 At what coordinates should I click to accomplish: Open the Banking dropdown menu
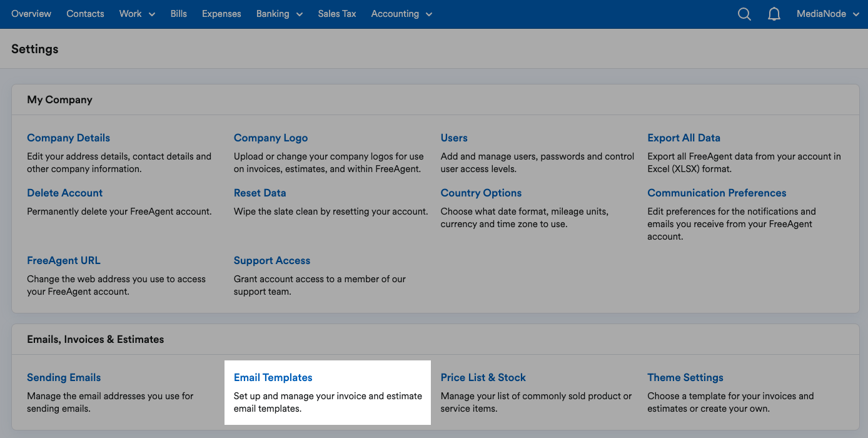(x=279, y=14)
